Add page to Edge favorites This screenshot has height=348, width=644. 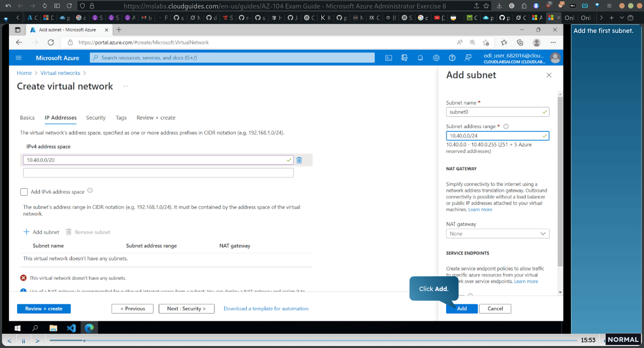tap(486, 42)
